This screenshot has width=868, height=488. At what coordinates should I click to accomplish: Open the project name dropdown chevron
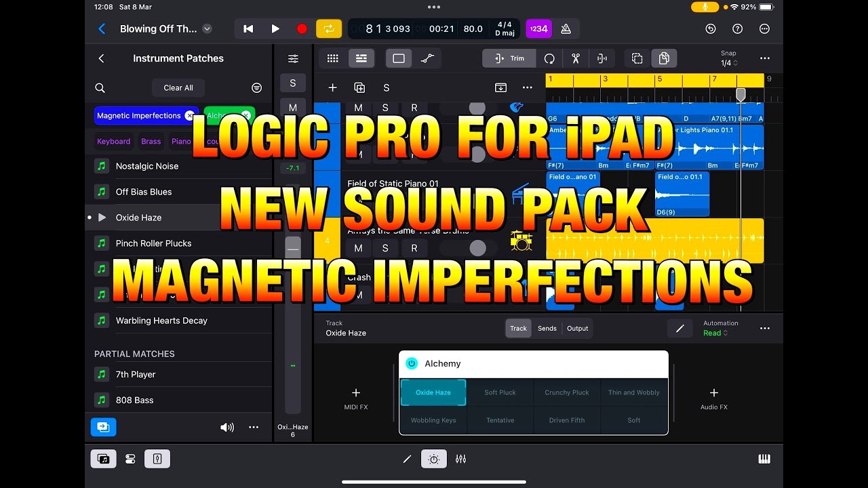207,28
